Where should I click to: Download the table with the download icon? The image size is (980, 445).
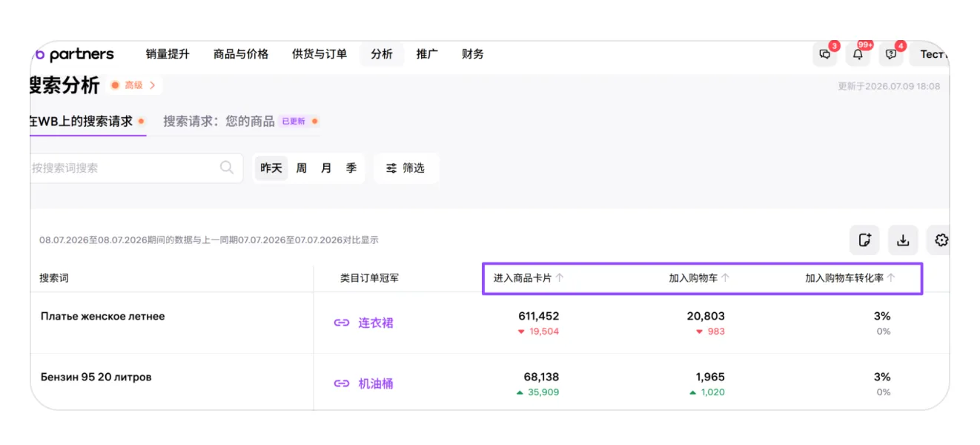coord(903,240)
